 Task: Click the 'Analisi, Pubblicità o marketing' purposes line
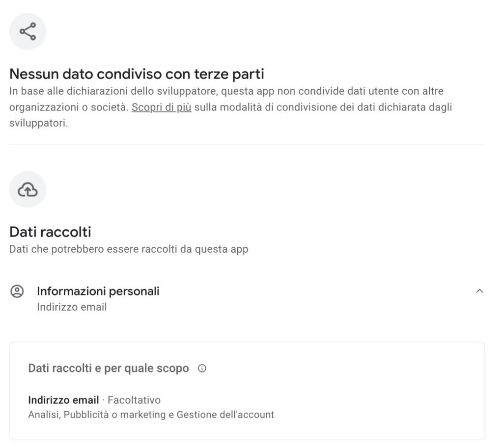click(97, 415)
